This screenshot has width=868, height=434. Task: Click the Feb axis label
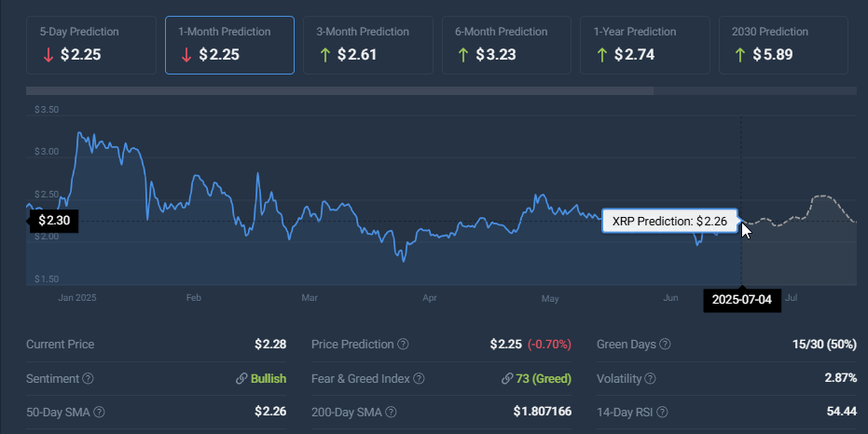194,297
